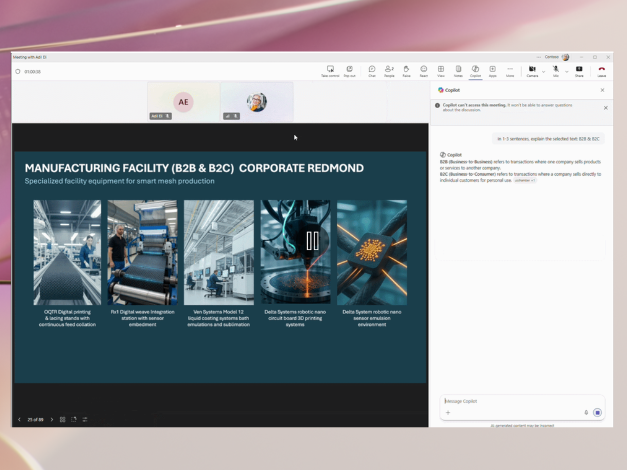The height and width of the screenshot is (470, 627).
Task: Show the People list
Action: coord(389,69)
